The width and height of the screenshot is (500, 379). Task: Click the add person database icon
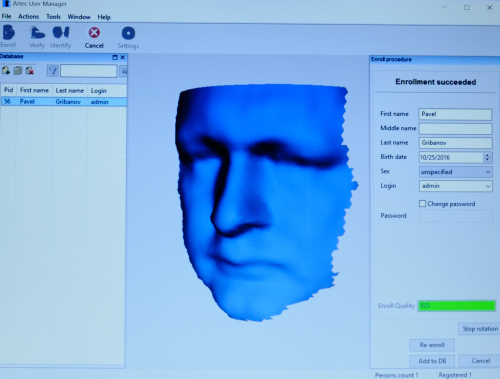(x=6, y=70)
